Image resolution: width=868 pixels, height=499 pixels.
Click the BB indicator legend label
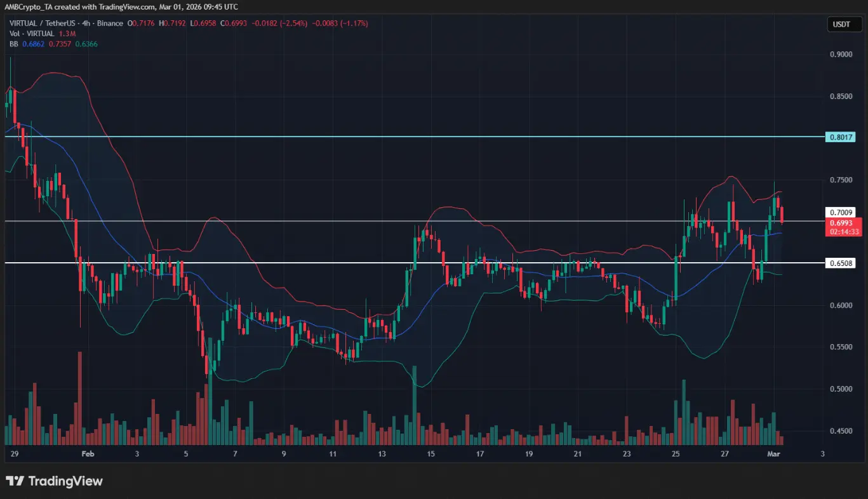(13, 44)
